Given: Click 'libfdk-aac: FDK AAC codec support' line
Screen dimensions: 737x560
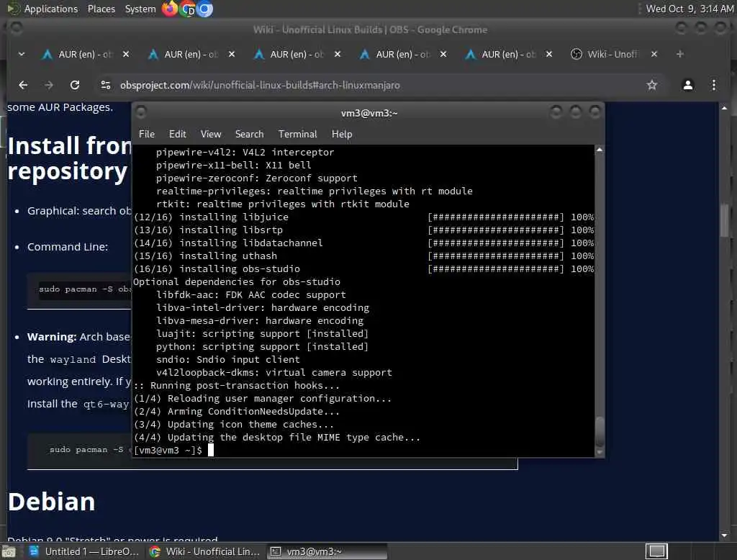Looking at the screenshot, I should (251, 295).
